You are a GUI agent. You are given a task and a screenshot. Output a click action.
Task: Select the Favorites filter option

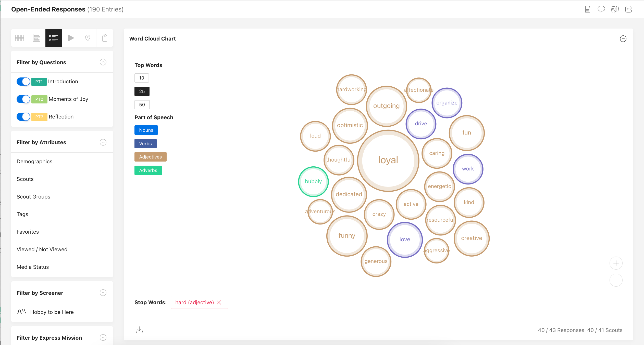(x=28, y=232)
